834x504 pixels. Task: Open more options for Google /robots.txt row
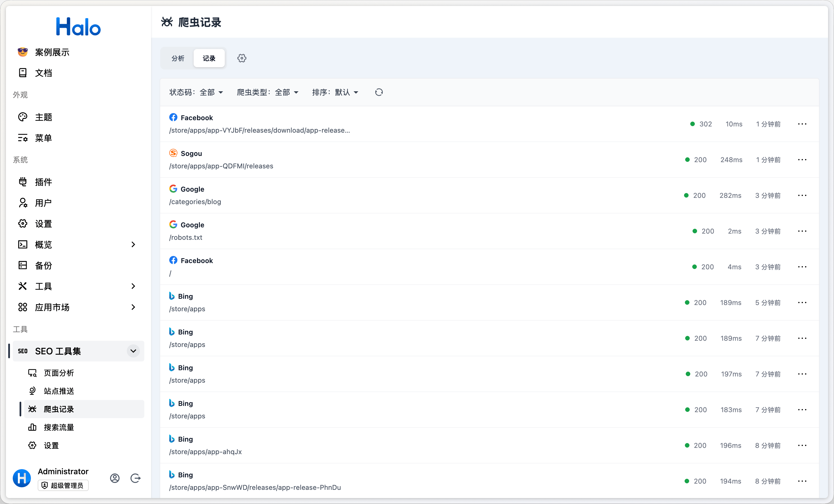[802, 231]
